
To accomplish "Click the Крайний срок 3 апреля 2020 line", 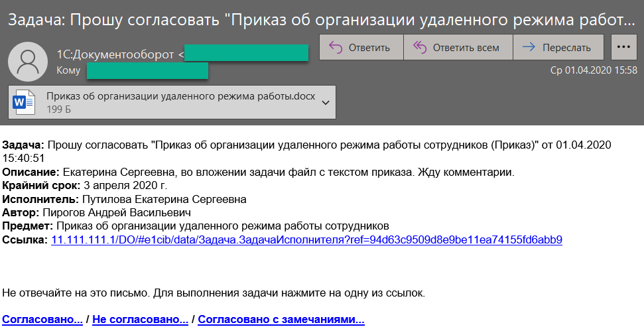I will pos(85,185).
